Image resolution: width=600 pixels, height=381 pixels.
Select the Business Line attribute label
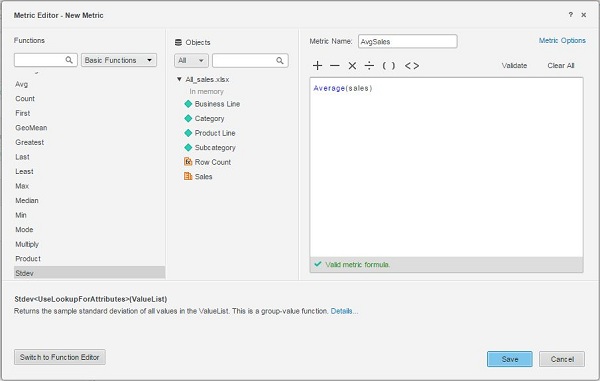217,104
